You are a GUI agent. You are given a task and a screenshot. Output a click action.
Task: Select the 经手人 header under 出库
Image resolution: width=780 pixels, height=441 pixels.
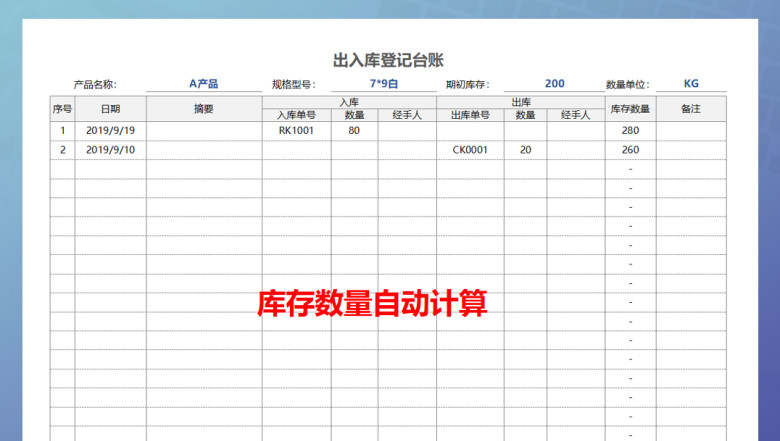point(576,115)
